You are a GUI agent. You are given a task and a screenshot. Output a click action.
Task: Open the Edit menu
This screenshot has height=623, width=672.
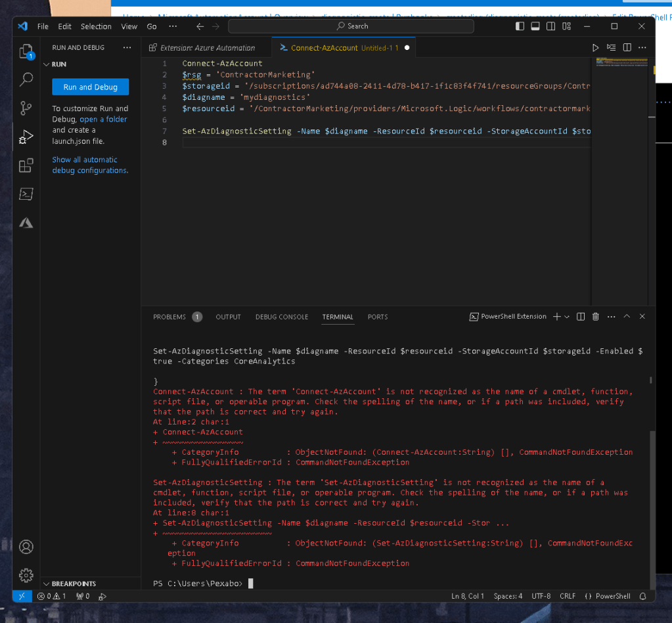pyautogui.click(x=65, y=26)
